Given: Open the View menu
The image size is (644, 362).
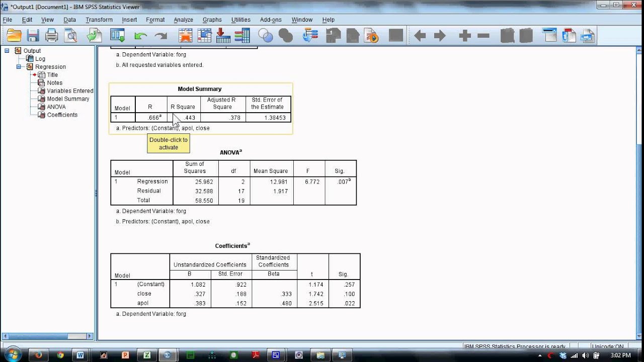Looking at the screenshot, I should click(47, 20).
